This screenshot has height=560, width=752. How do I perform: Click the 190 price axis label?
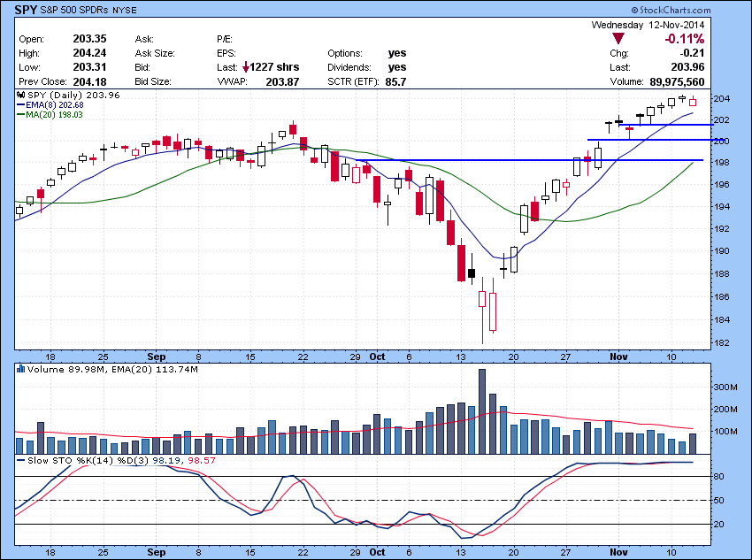tap(722, 250)
